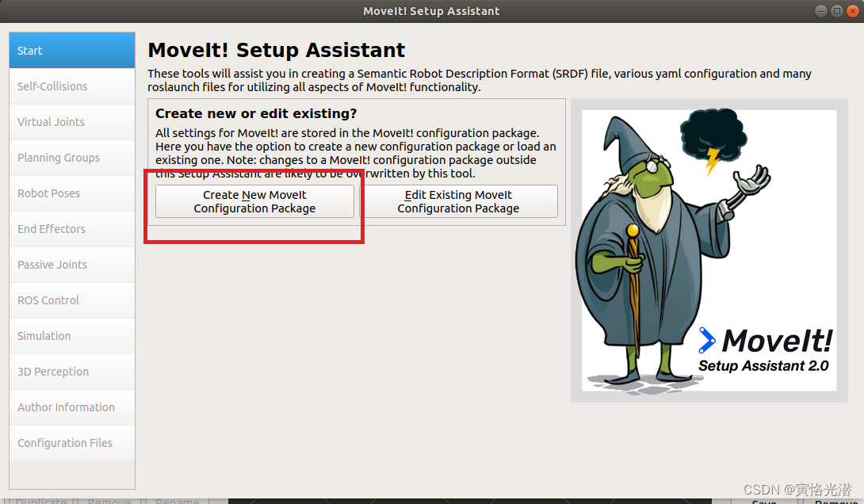Screen dimensions: 864x504
Task: Click the MoveIt! Setup Assistant heading text
Action: pyautogui.click(x=276, y=50)
